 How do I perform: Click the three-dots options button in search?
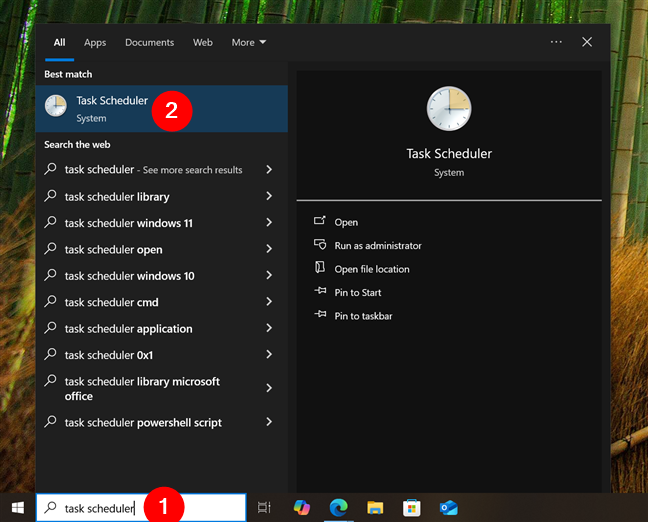point(556,42)
